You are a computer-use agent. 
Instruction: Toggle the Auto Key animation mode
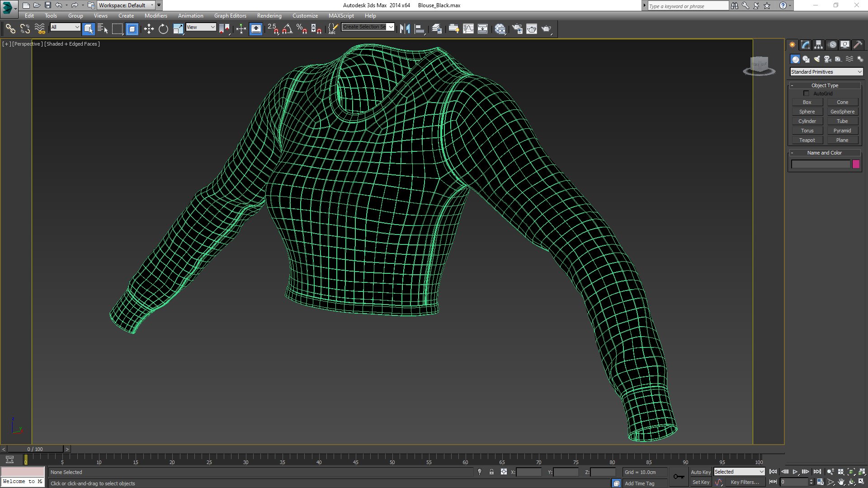coord(700,472)
